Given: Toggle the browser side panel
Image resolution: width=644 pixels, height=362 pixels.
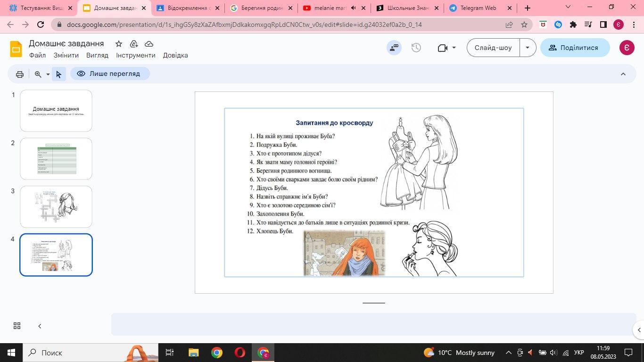Looking at the screenshot, I should pos(603,25).
